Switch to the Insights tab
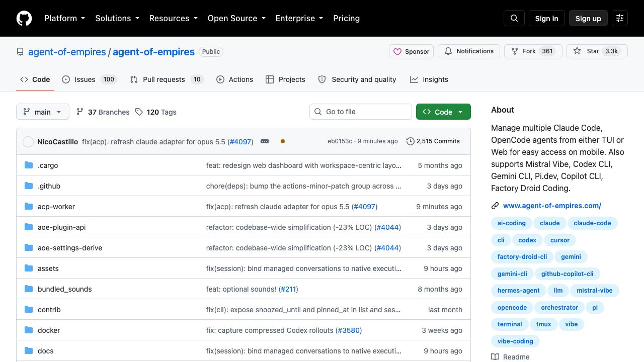The height and width of the screenshot is (362, 644). tap(429, 79)
